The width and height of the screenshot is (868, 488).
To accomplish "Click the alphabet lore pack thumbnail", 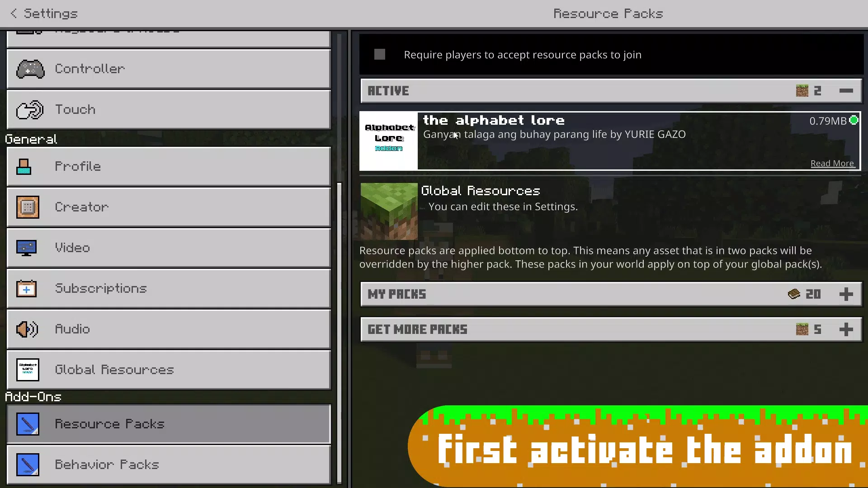I will 388,140.
